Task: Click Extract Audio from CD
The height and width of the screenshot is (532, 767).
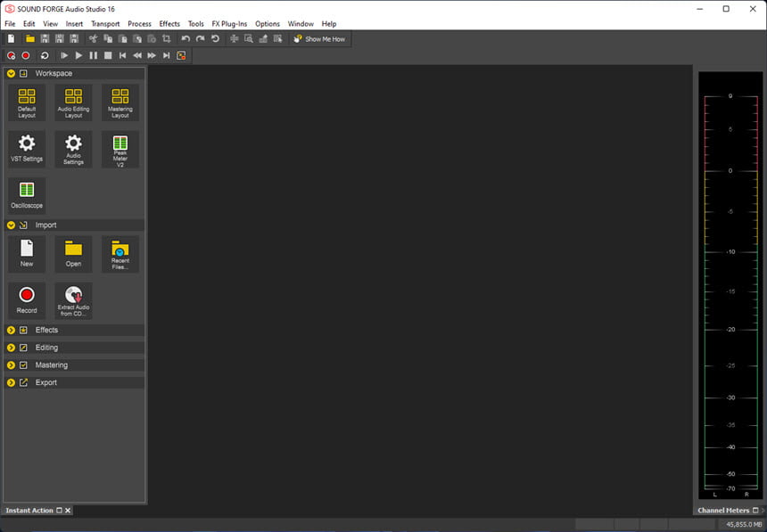Action: pos(73,300)
